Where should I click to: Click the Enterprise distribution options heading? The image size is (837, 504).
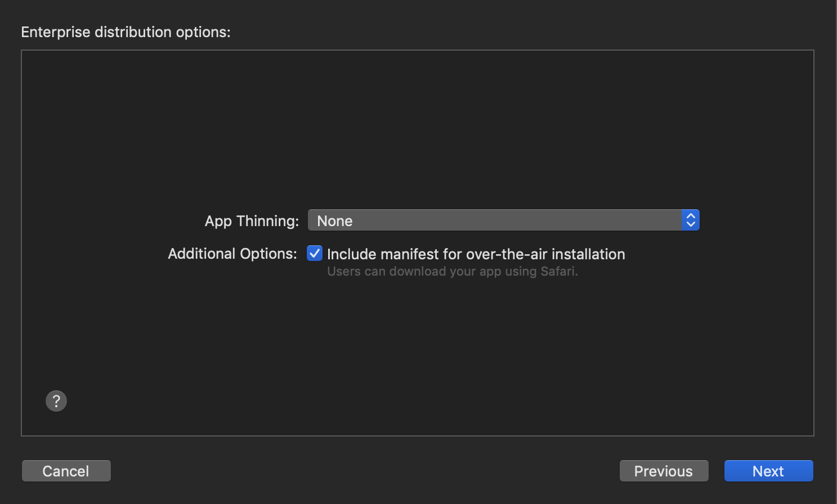126,32
